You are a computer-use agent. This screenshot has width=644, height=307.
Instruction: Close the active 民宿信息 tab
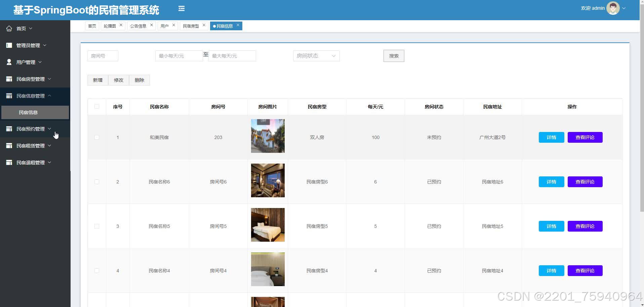pyautogui.click(x=238, y=25)
